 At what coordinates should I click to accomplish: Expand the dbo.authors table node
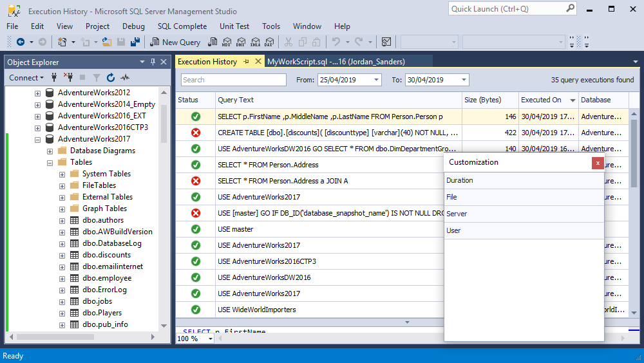coord(62,221)
